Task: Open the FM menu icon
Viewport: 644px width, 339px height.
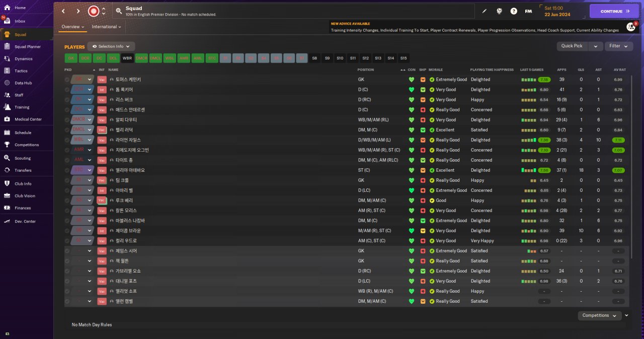Action: point(528,11)
